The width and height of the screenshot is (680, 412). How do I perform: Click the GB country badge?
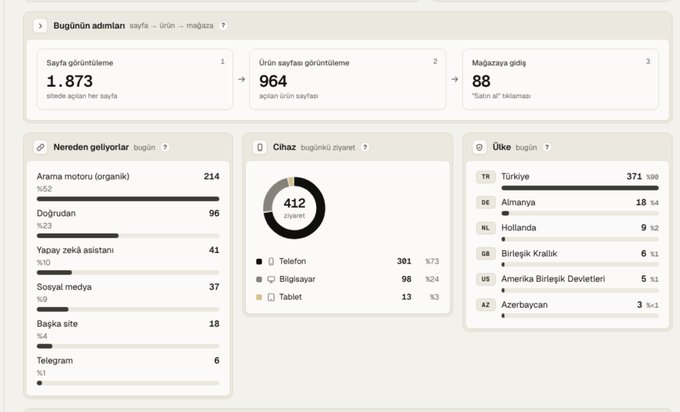point(486,254)
